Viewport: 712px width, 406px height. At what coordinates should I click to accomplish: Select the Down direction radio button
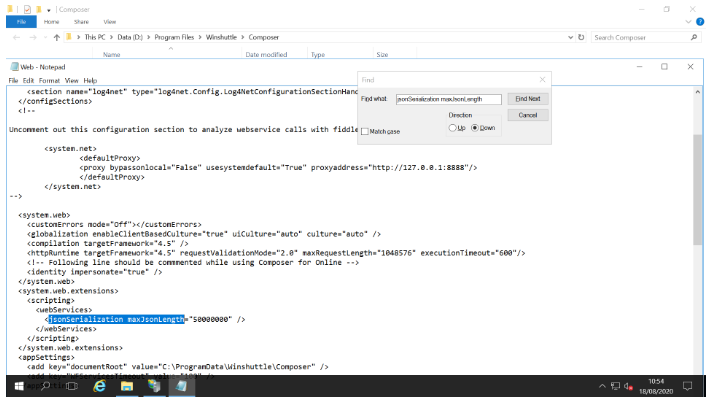click(475, 128)
